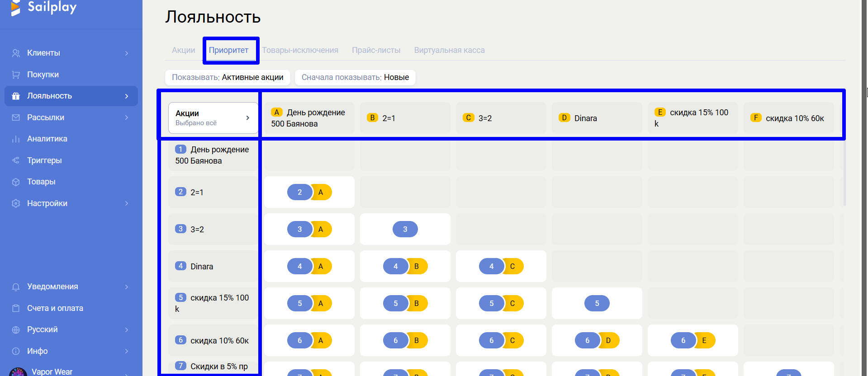
Task: Expand the Русский language menu
Action: tap(127, 330)
